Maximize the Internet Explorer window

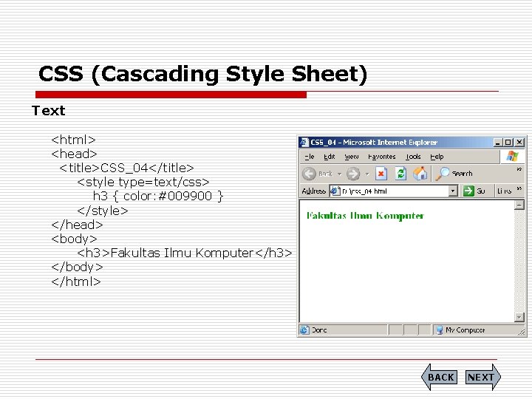click(x=508, y=143)
